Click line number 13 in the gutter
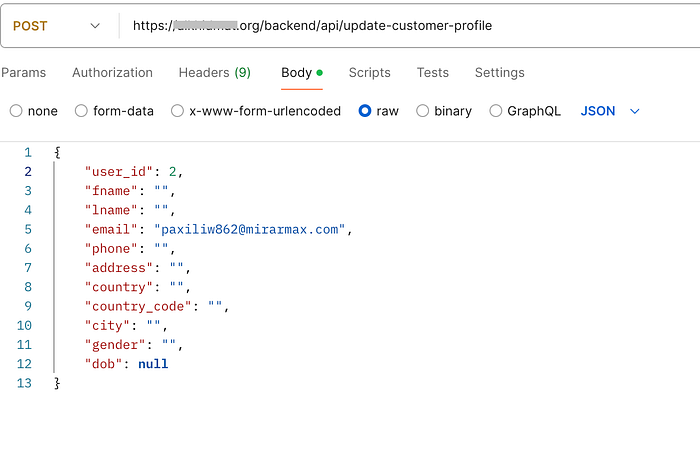 point(24,383)
